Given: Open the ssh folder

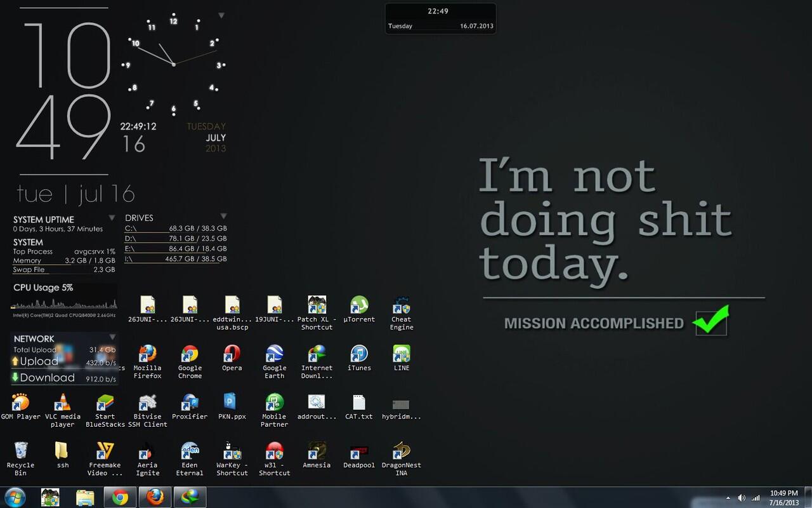Looking at the screenshot, I should (63, 455).
